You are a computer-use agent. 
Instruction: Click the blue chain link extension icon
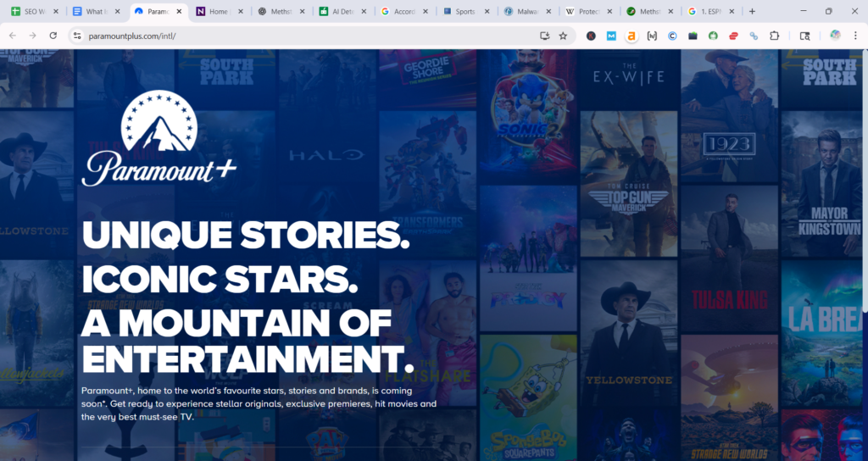(x=754, y=36)
